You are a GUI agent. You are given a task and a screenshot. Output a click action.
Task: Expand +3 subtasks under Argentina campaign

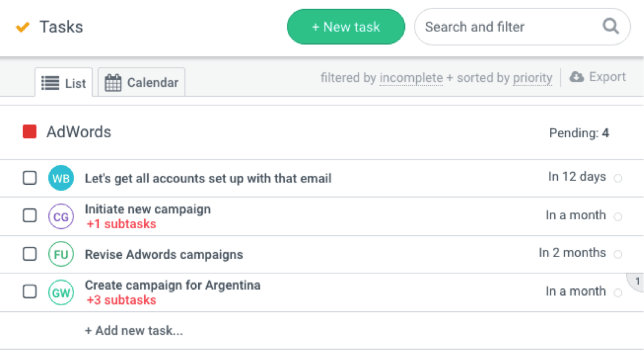(x=121, y=300)
